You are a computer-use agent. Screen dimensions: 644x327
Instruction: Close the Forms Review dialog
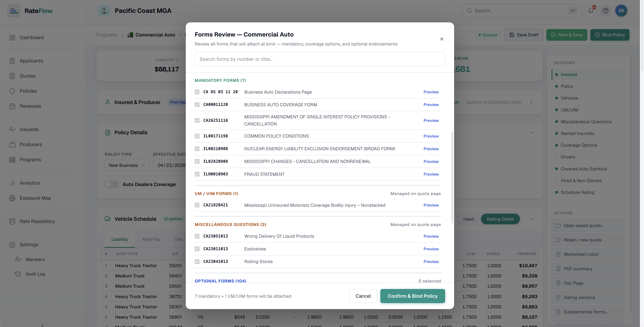(x=442, y=39)
